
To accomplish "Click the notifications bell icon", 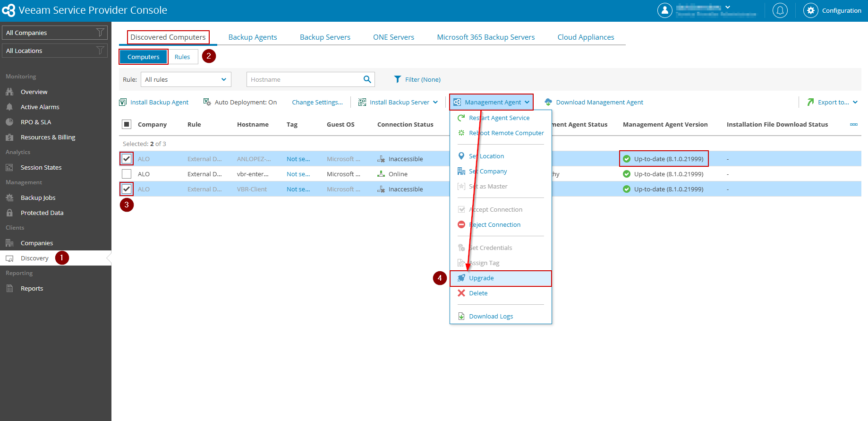I will [780, 10].
